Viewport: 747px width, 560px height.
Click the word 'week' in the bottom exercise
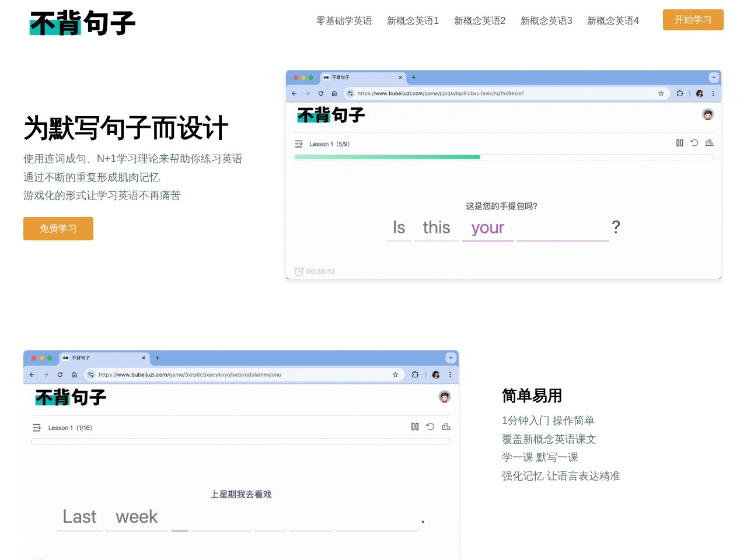click(137, 517)
